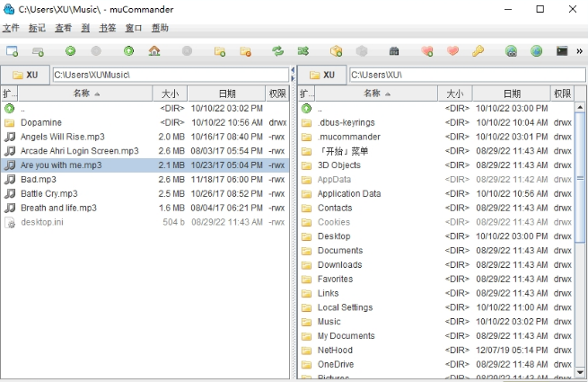
Task: Pack files using the box icon
Action: [x=336, y=50]
